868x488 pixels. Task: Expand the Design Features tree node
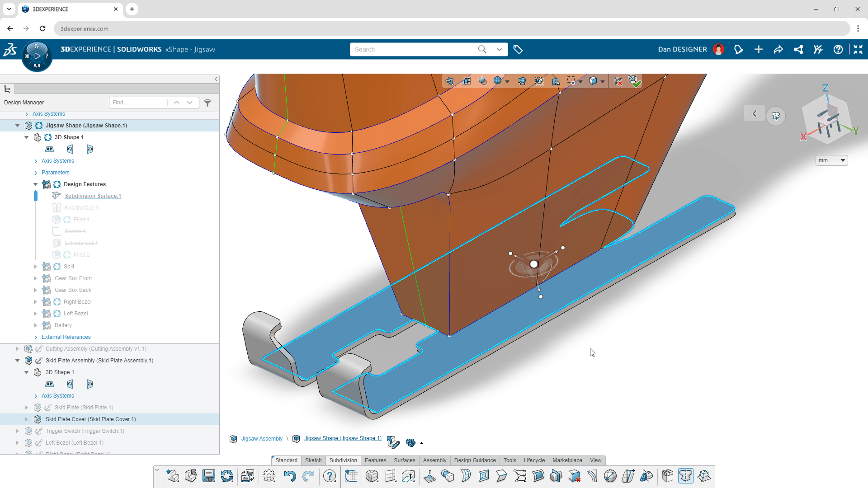(35, 184)
